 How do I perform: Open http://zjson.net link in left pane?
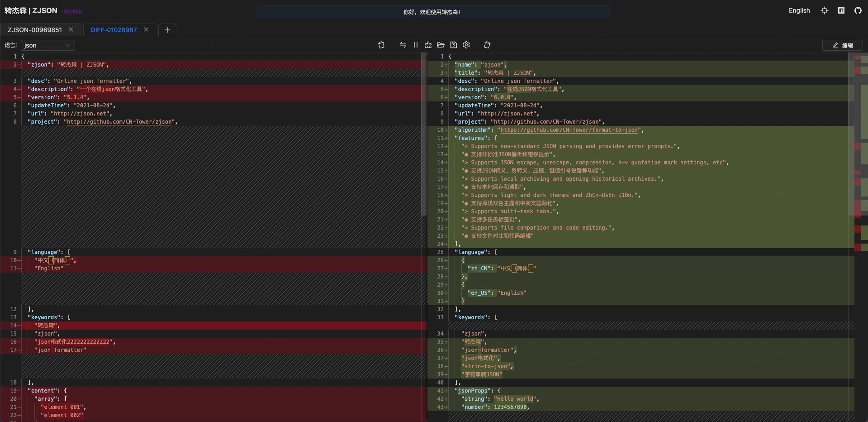80,114
